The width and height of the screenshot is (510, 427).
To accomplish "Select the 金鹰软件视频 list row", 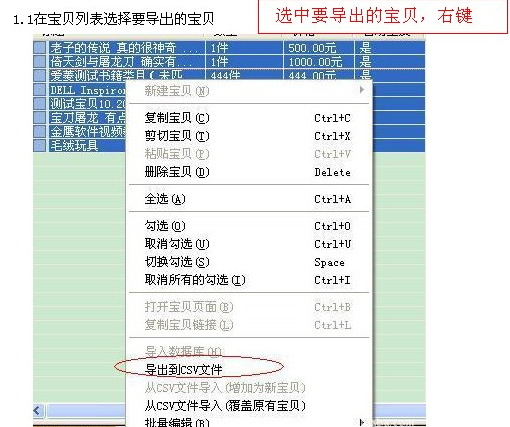I will (x=80, y=132).
